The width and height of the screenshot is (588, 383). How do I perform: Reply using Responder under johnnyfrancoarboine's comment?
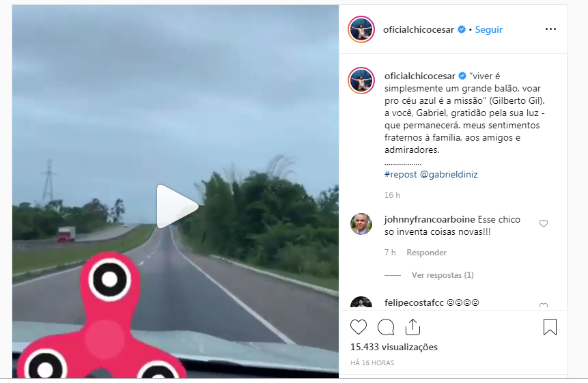pyautogui.click(x=426, y=253)
